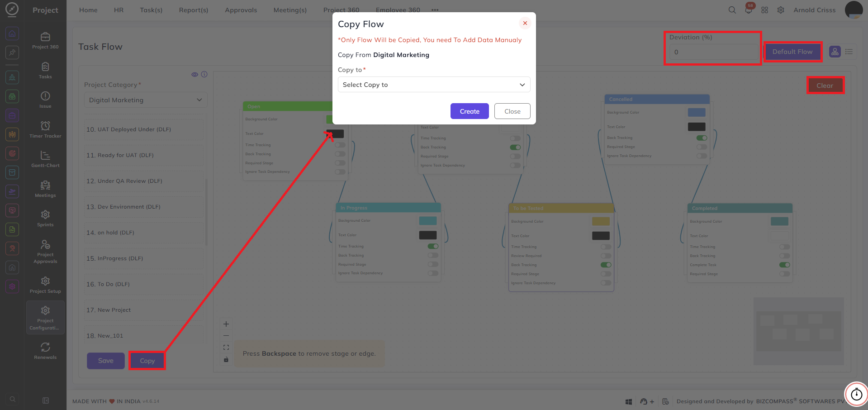Image resolution: width=868 pixels, height=410 pixels.
Task: Toggle Time Tracking in Open stage
Action: click(x=340, y=145)
